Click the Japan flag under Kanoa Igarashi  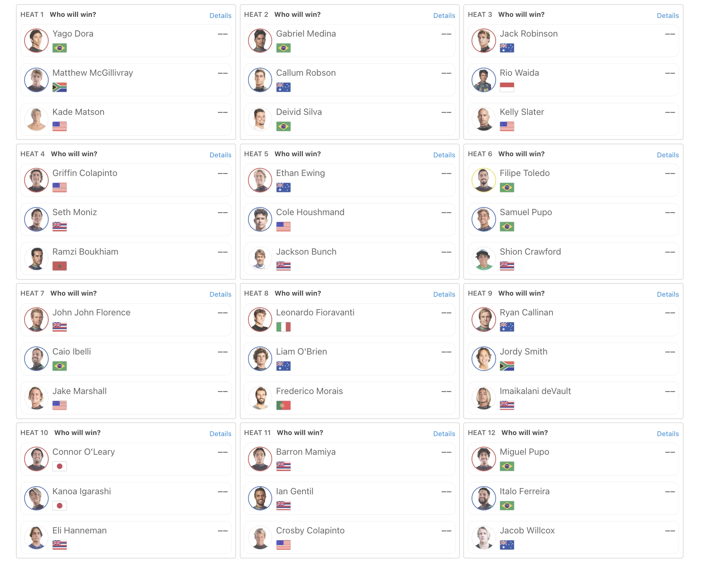[59, 506]
